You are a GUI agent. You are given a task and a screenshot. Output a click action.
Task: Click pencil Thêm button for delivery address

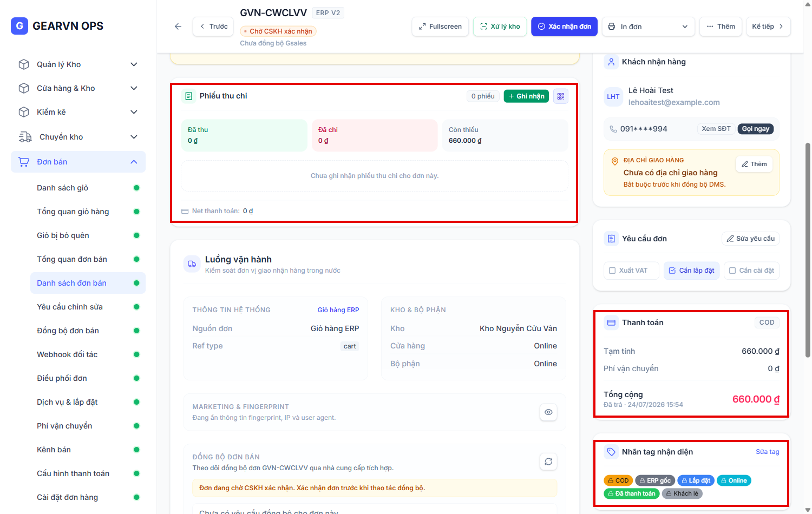click(754, 164)
